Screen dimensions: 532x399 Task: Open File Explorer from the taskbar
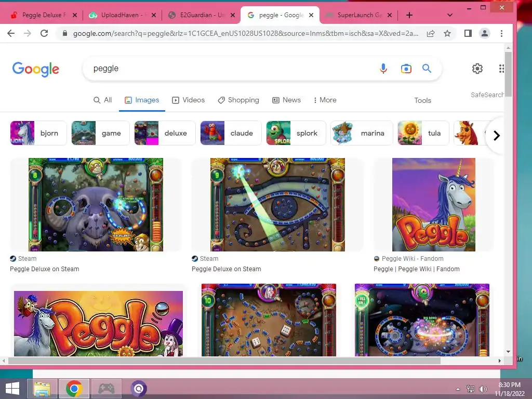(42, 389)
